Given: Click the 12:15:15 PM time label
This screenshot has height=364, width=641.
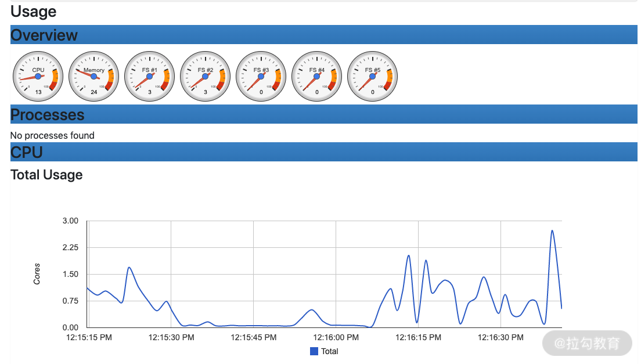Looking at the screenshot, I should click(89, 337).
